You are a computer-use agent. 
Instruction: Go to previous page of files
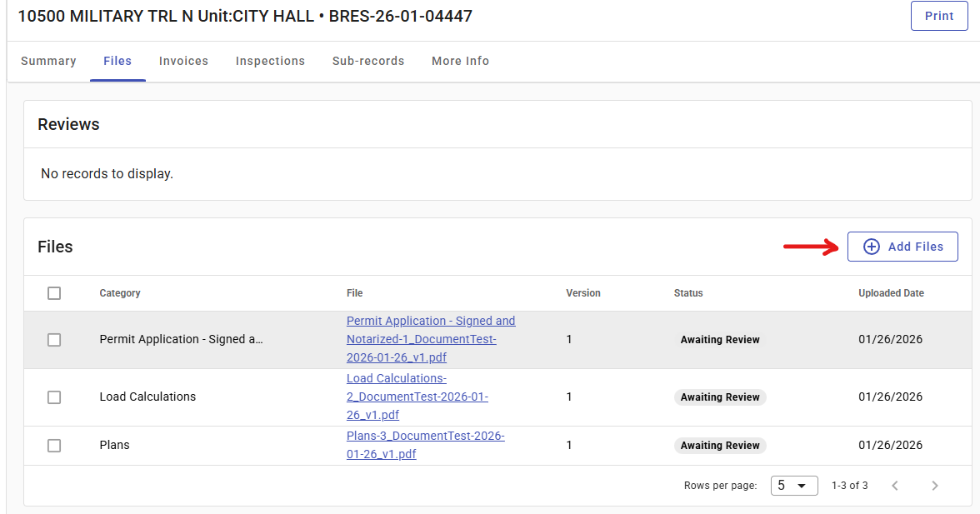click(x=895, y=486)
